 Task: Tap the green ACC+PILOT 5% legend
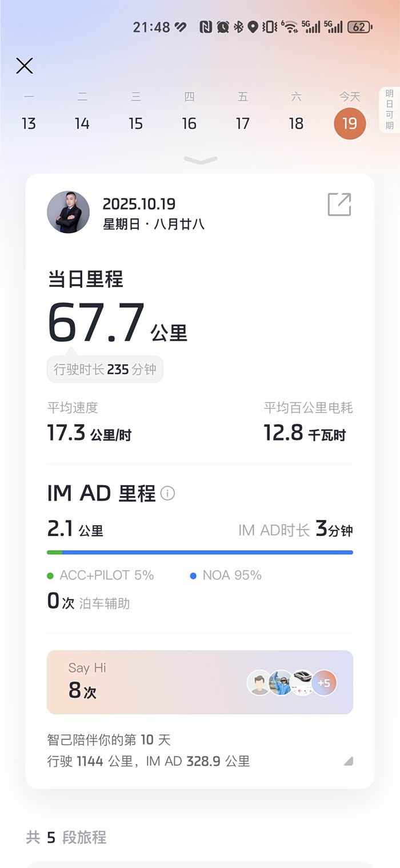point(101,575)
